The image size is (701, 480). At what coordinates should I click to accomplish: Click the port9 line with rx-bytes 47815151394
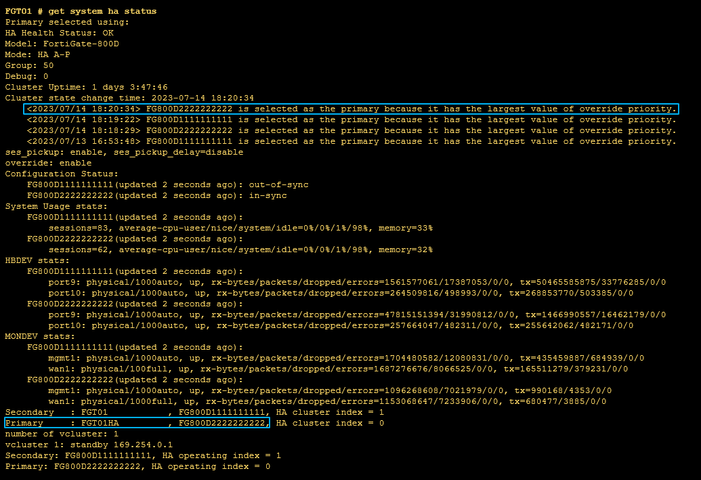(357, 315)
